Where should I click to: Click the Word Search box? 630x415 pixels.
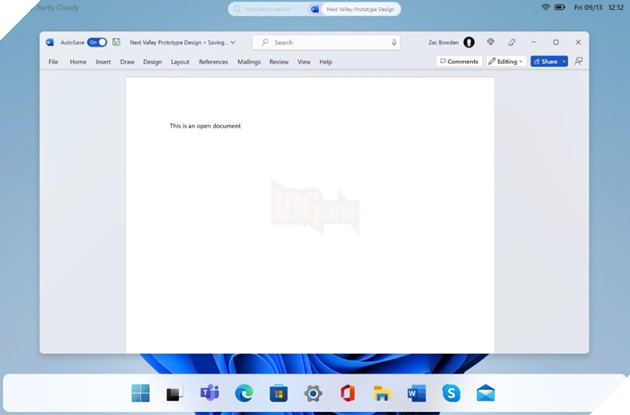pyautogui.click(x=326, y=42)
